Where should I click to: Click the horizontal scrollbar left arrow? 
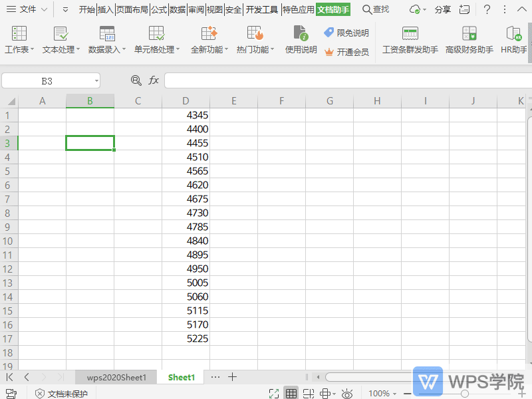coord(318,377)
